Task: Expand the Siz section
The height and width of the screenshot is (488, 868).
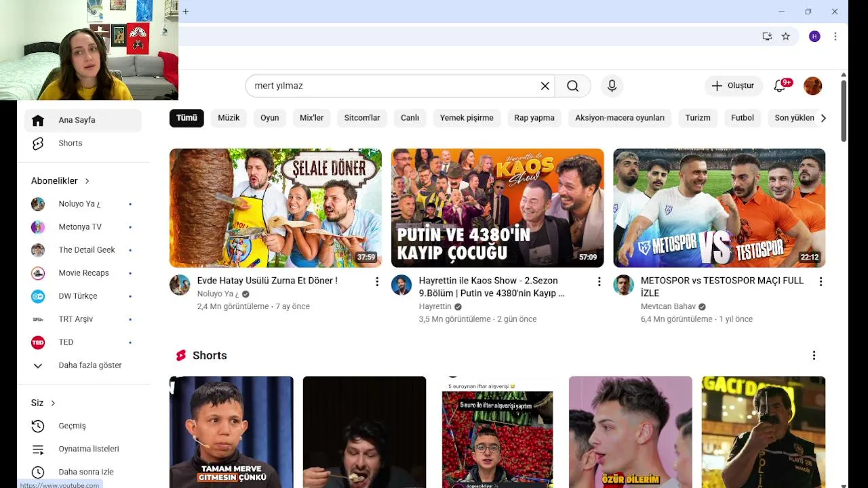Action: [x=43, y=403]
